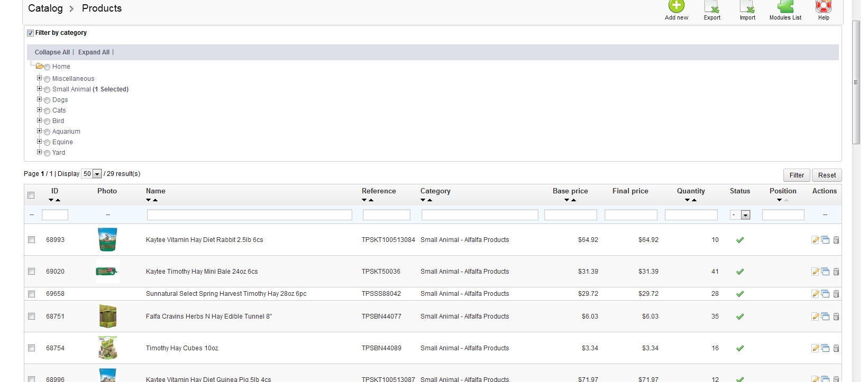The width and height of the screenshot is (868, 382).
Task: Expand the Cats category node
Action: click(39, 110)
